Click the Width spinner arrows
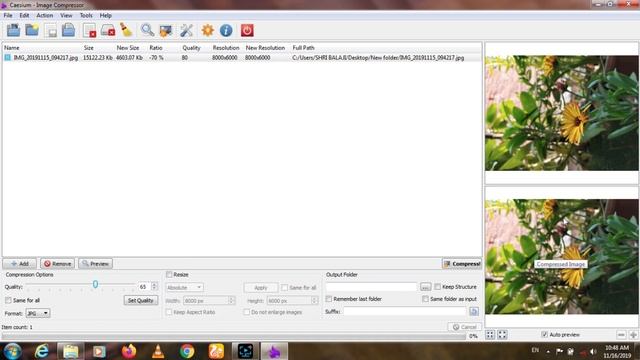This screenshot has width=640, height=360. (231, 300)
